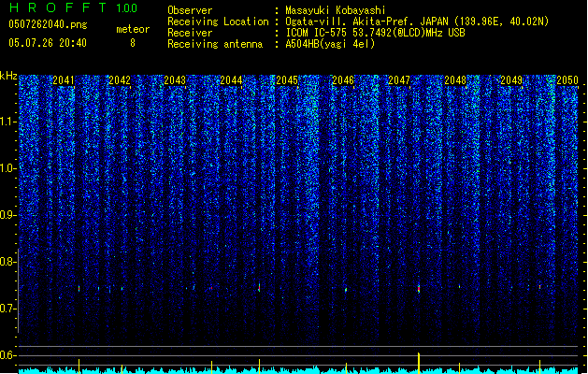The width and height of the screenshot is (588, 374).
Task: Click the 'Receiving Location' field label
Action: 218,22
